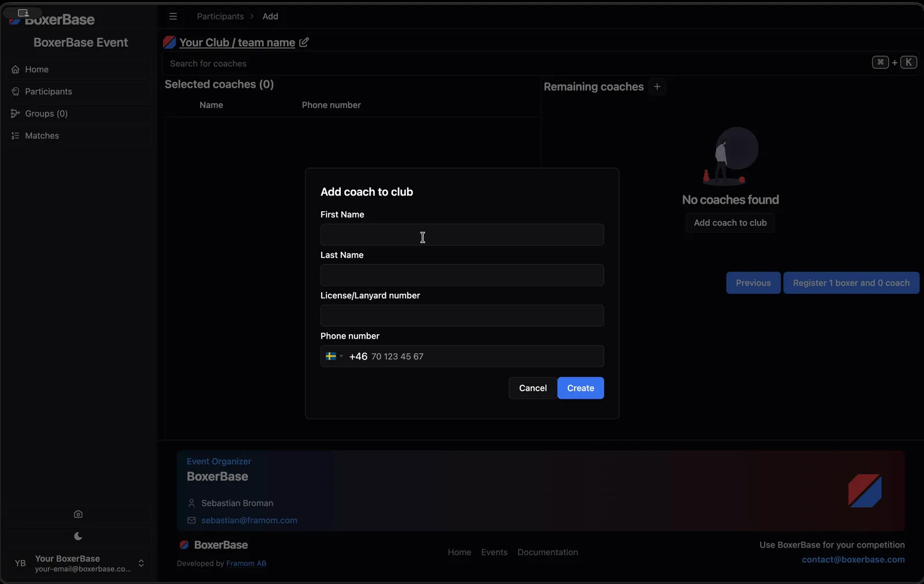The image size is (924, 584).
Task: Click the edit pencil next to club name
Action: coord(304,42)
